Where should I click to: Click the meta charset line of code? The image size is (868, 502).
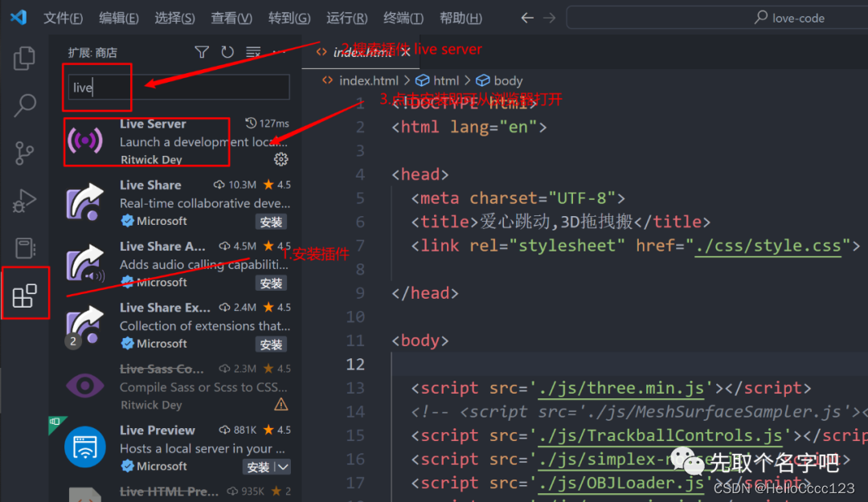518,198
